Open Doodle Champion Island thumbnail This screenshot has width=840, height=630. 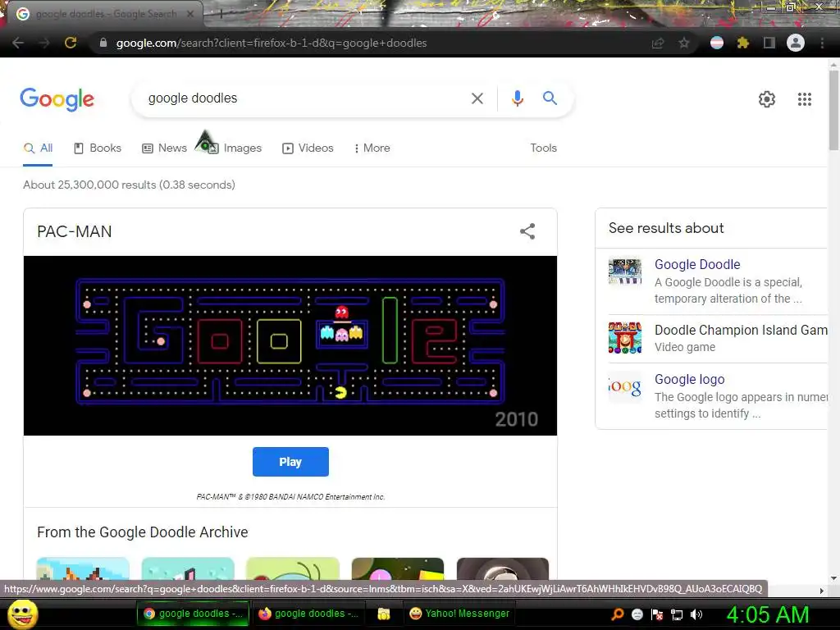(x=624, y=337)
